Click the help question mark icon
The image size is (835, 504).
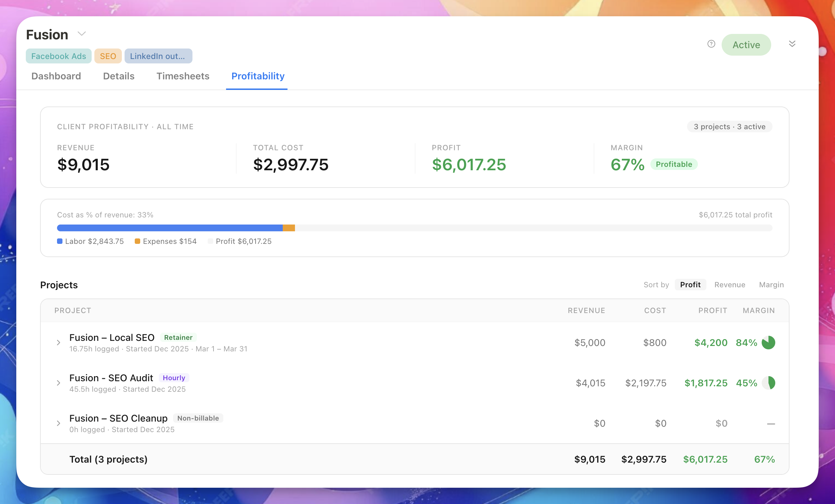point(711,44)
